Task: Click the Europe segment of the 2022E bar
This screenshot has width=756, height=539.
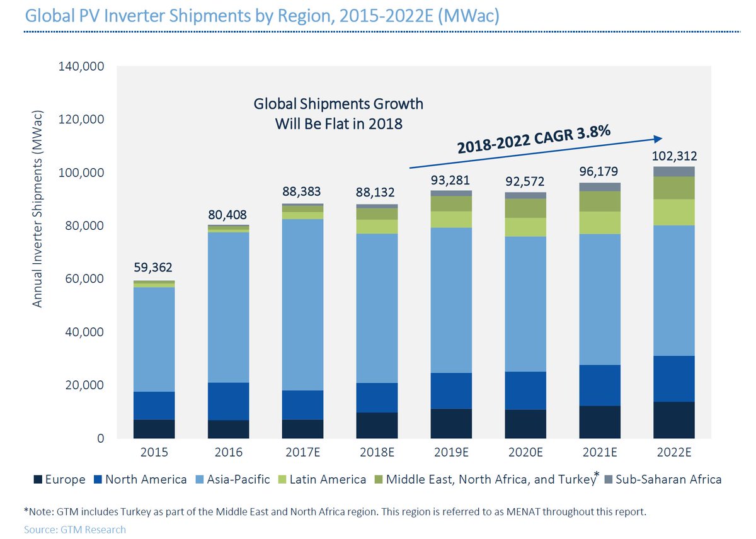Action: point(675,420)
